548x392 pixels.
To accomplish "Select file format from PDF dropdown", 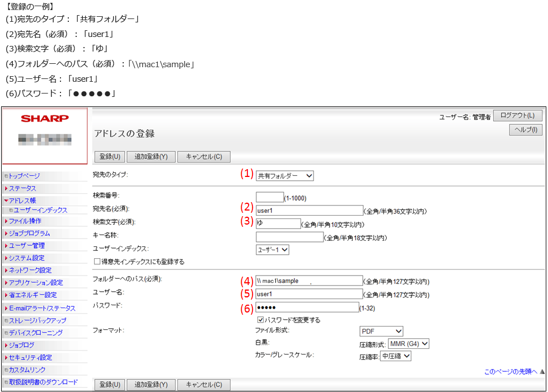I will pos(381,331).
